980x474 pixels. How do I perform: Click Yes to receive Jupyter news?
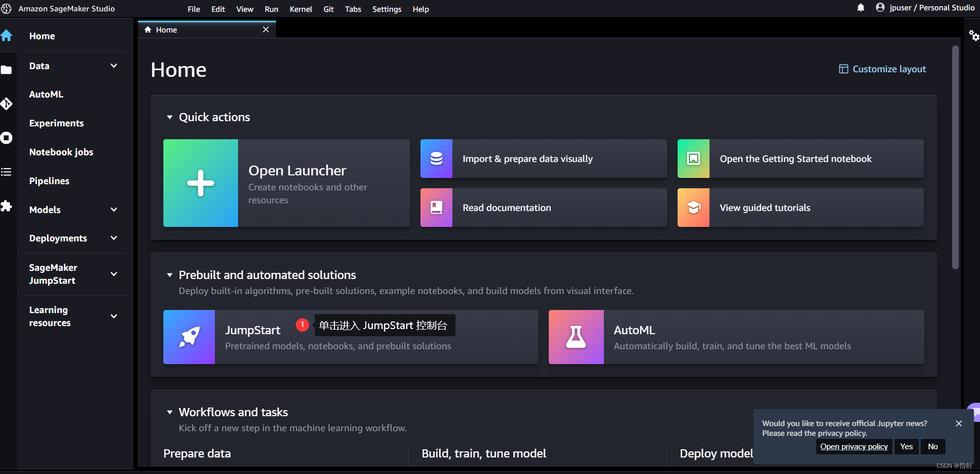pos(906,447)
